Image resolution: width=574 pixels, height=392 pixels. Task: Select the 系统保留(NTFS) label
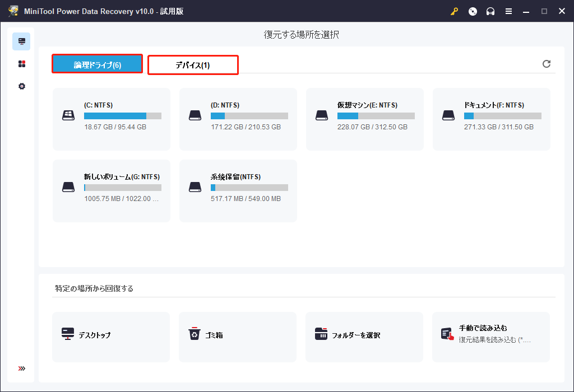coord(236,177)
